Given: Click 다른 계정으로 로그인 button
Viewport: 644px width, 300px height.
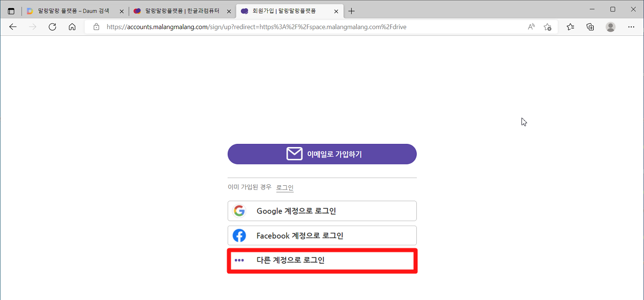Looking at the screenshot, I should [322, 261].
